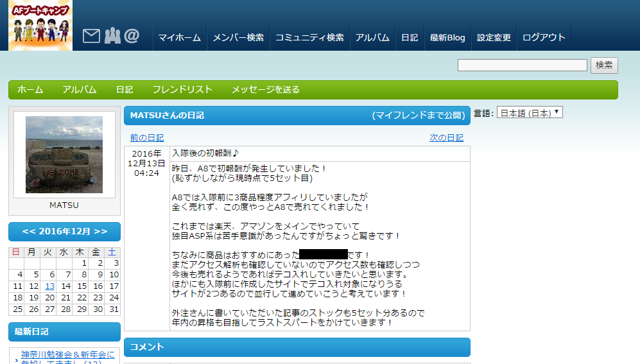Select day 13 in the calendar
The height and width of the screenshot is (364, 640).
(49, 286)
